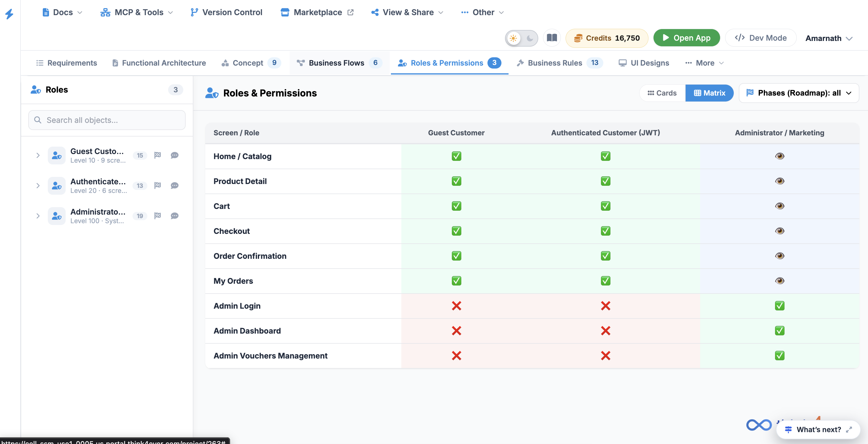Select the Matrix view button
Viewport: 868px width, 444px height.
pos(709,93)
